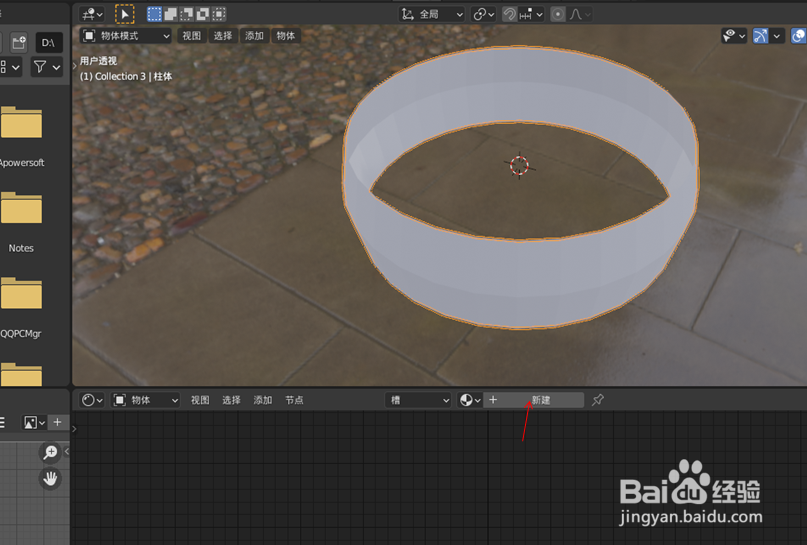Open the proportional falloff curve menu
807x545 pixels.
coord(580,14)
